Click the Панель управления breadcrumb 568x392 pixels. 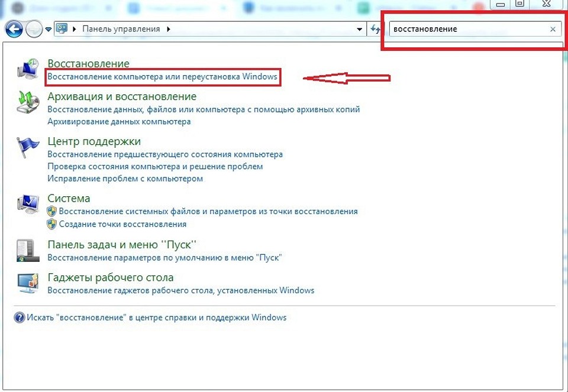coord(121,29)
